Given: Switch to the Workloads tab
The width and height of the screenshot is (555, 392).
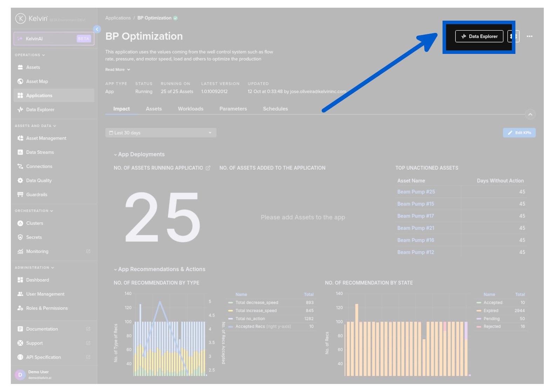Looking at the screenshot, I should pos(190,109).
